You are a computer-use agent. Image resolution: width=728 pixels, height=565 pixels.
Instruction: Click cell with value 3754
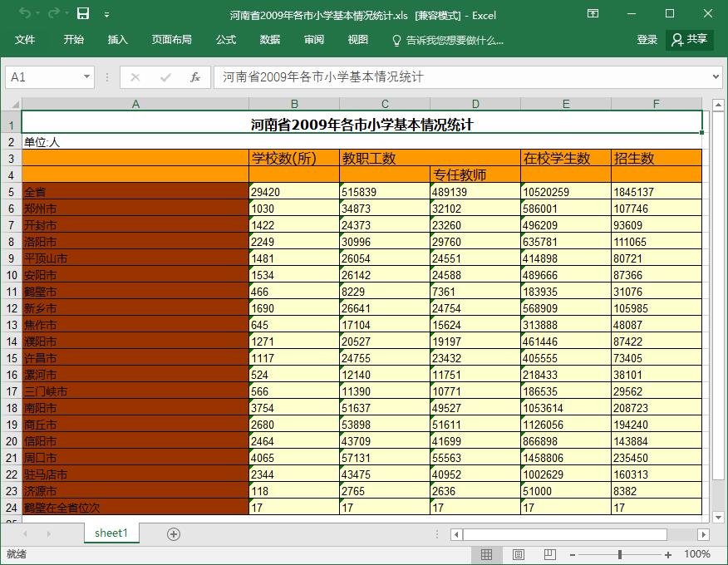pyautogui.click(x=294, y=408)
